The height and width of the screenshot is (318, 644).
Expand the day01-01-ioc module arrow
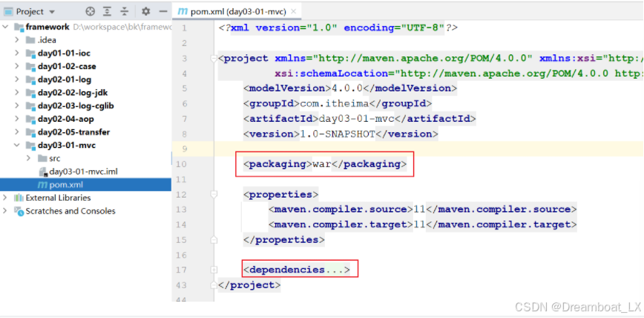click(17, 53)
